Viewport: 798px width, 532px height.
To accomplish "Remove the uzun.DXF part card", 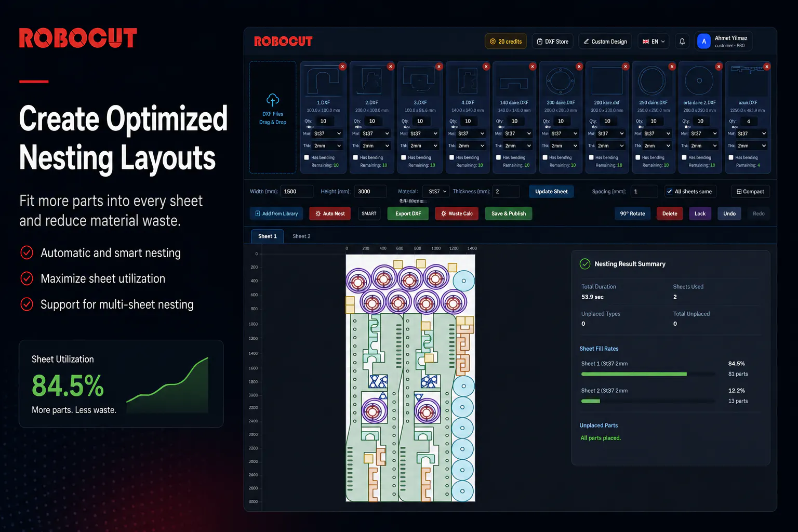I will [x=767, y=66].
